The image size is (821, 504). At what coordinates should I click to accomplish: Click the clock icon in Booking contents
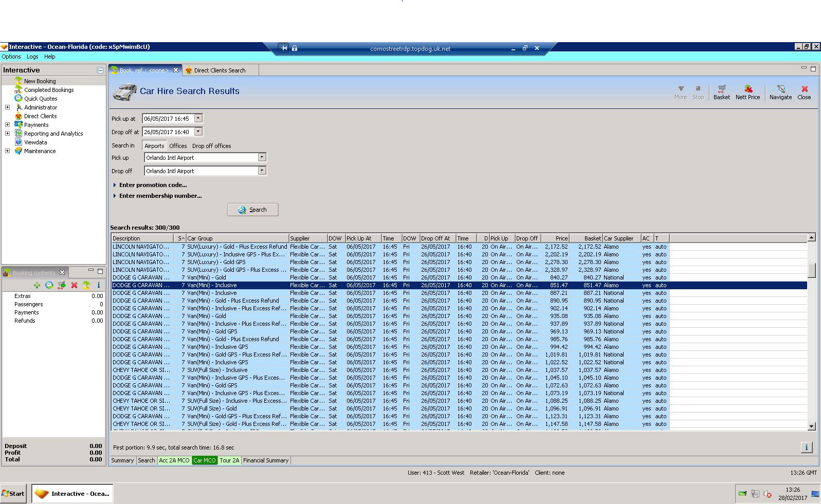[x=49, y=285]
